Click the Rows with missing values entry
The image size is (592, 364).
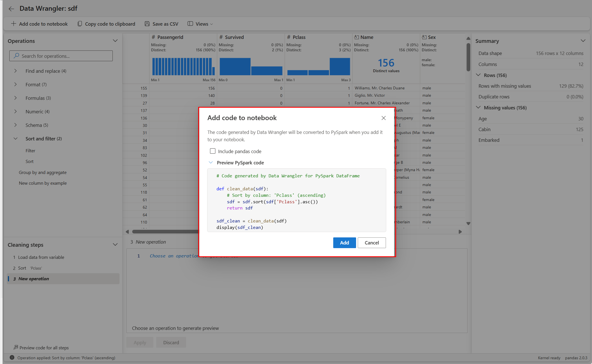click(531, 86)
